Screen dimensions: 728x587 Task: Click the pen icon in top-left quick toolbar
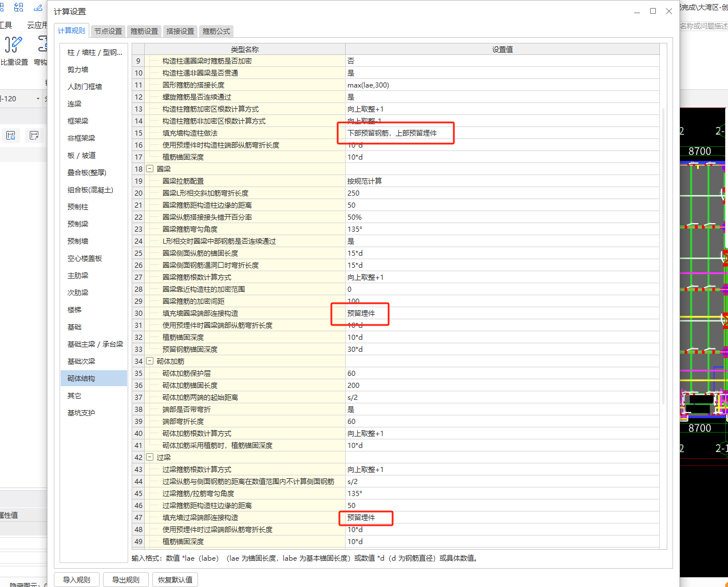(x=38, y=7)
